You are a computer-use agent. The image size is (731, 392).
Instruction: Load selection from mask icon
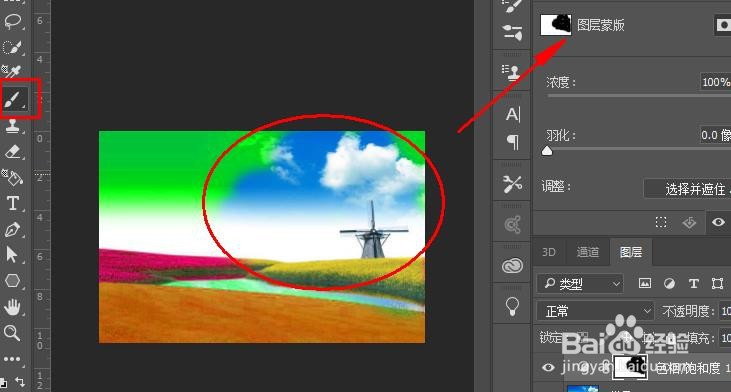(661, 222)
